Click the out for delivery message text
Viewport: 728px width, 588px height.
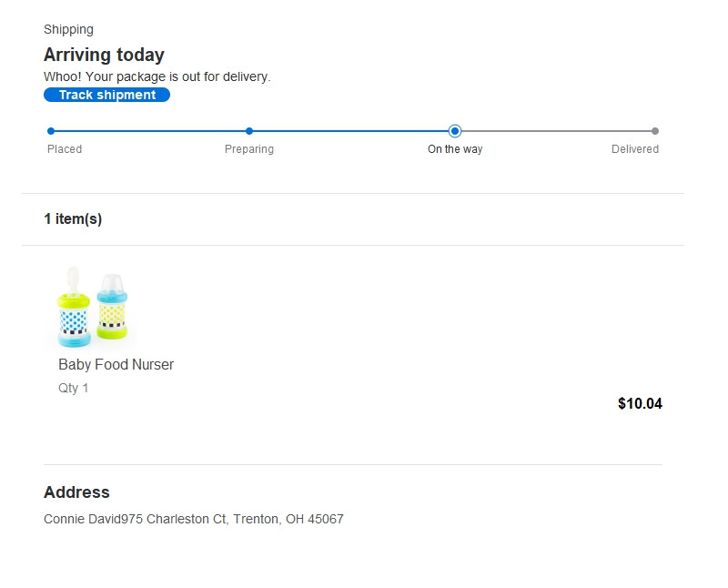point(157,76)
